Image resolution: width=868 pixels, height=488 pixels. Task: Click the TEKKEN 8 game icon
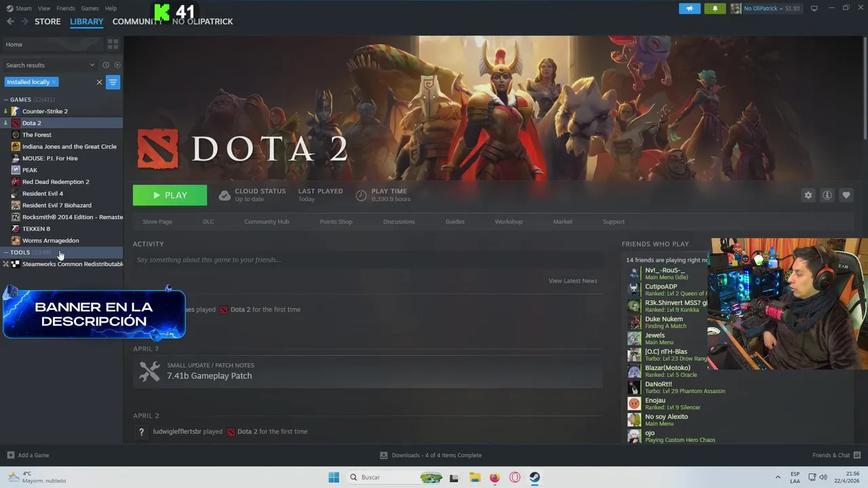coord(16,228)
